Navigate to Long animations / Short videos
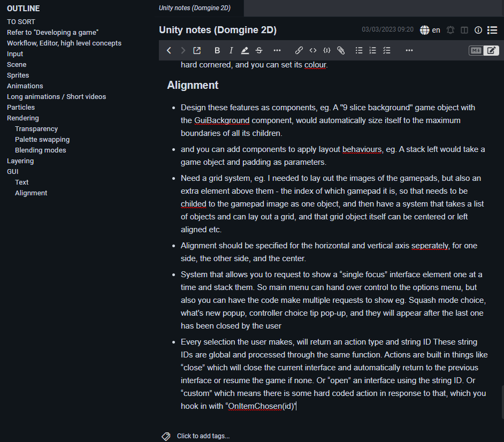504x442 pixels. 56,96
